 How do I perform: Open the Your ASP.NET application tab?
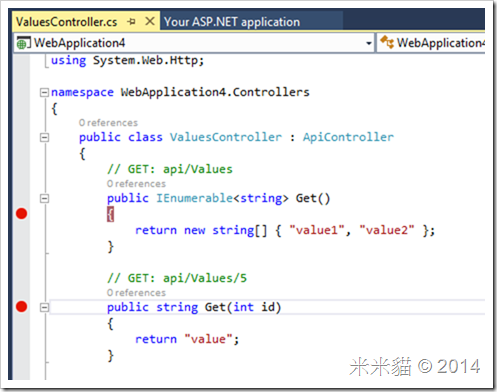[232, 22]
